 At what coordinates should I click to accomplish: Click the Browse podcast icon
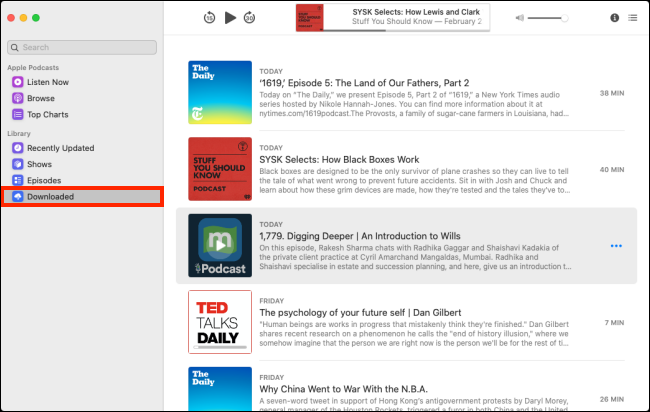click(17, 98)
